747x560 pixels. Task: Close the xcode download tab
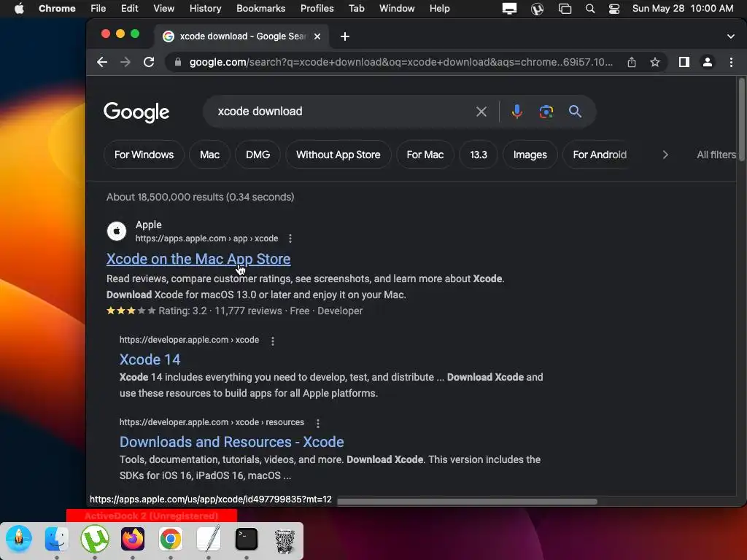(x=317, y=36)
